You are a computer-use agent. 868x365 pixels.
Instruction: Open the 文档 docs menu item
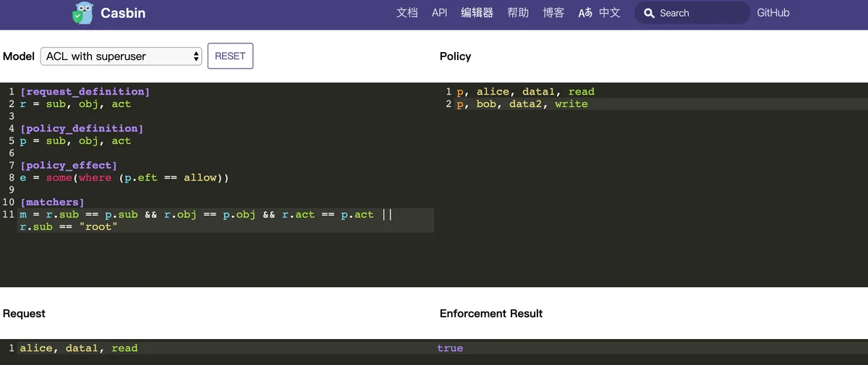(407, 13)
